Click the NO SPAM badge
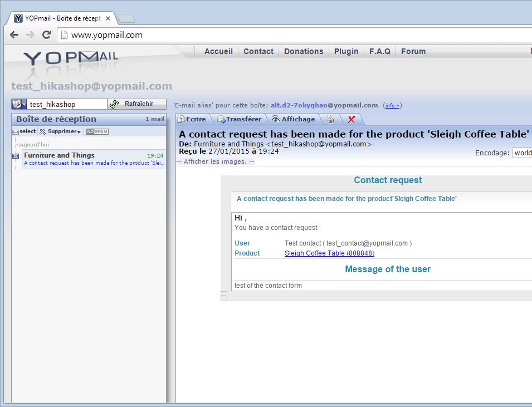532x407 pixels. point(97,131)
